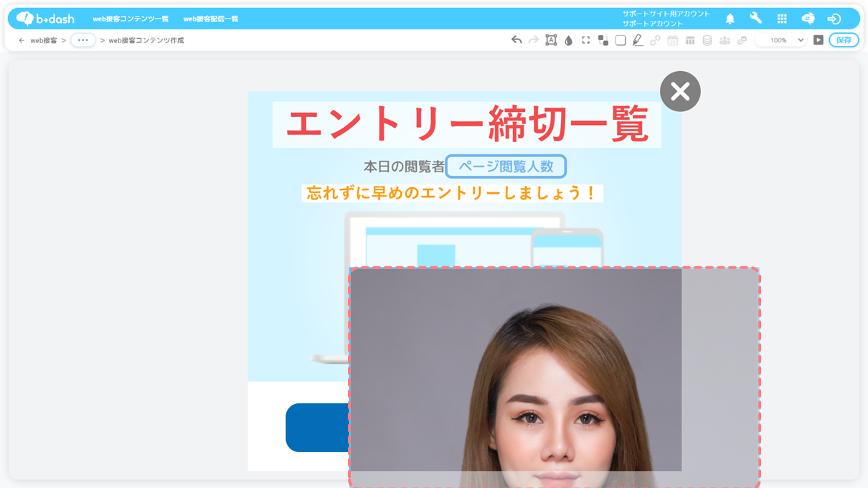
Task: Click the サポートアカウント user label
Action: tap(653, 24)
